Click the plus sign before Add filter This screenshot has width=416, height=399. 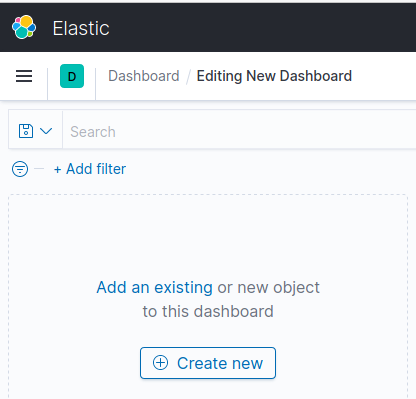tap(58, 170)
